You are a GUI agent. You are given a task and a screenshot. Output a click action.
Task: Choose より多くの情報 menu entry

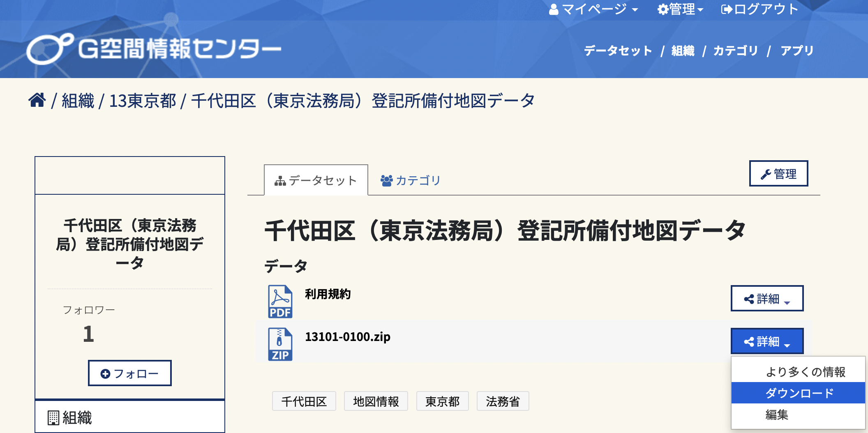click(805, 372)
